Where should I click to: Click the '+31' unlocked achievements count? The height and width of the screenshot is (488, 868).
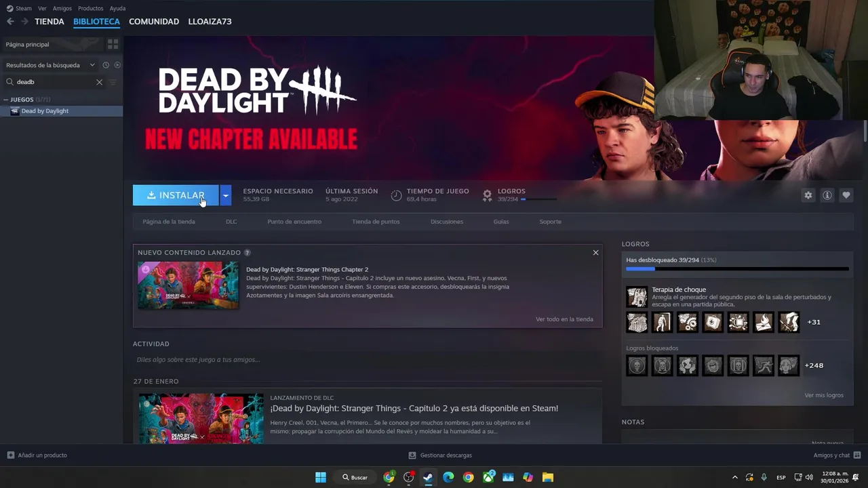814,322
